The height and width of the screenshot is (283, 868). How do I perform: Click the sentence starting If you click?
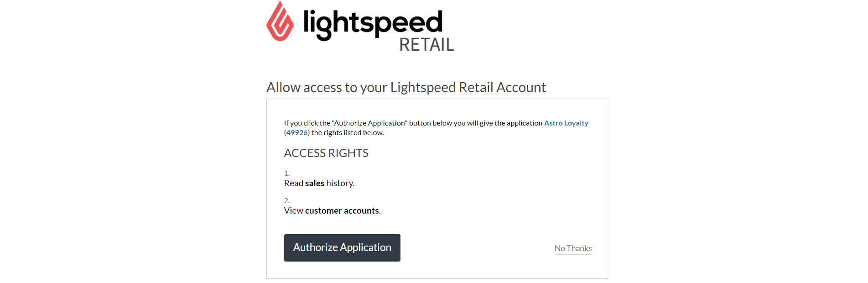point(436,128)
